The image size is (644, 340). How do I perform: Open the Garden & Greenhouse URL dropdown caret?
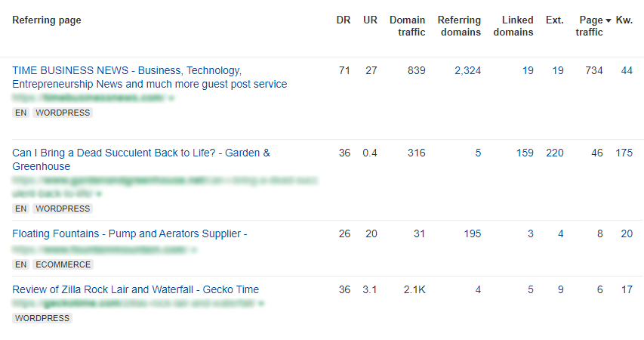click(99, 193)
